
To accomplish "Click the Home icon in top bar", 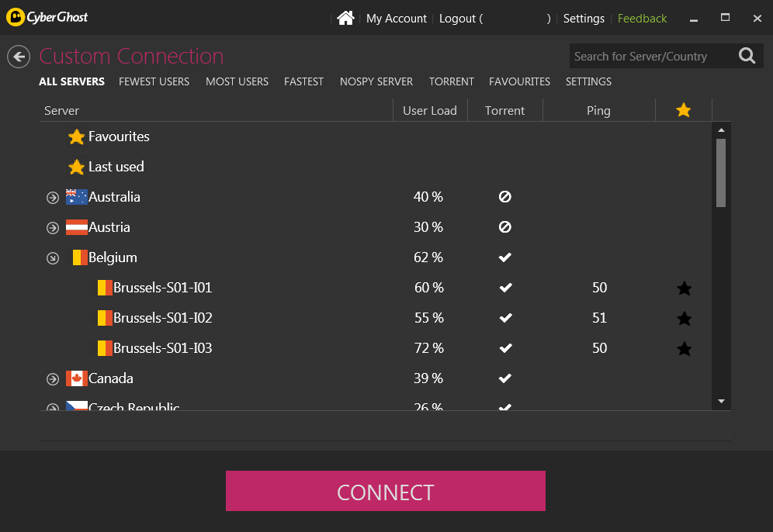I will pos(345,19).
